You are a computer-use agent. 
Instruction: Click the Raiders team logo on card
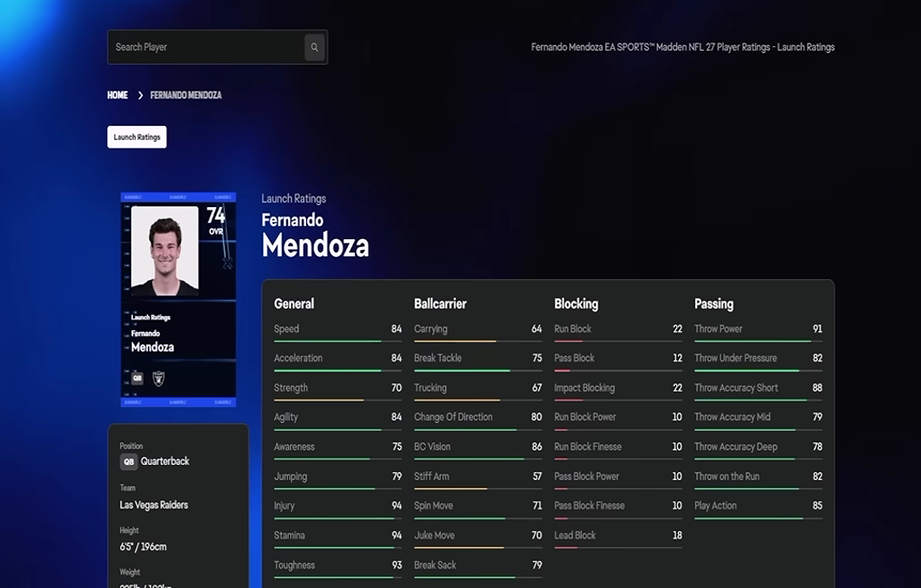pos(158,378)
